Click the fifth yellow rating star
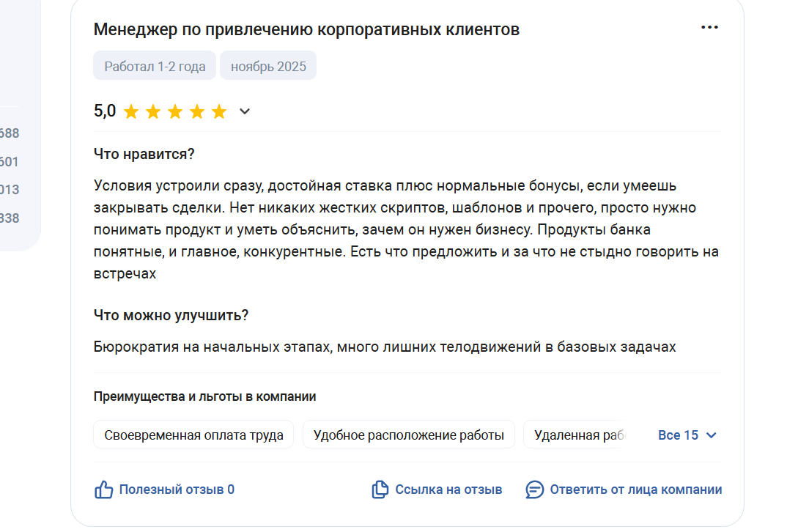 pos(219,111)
